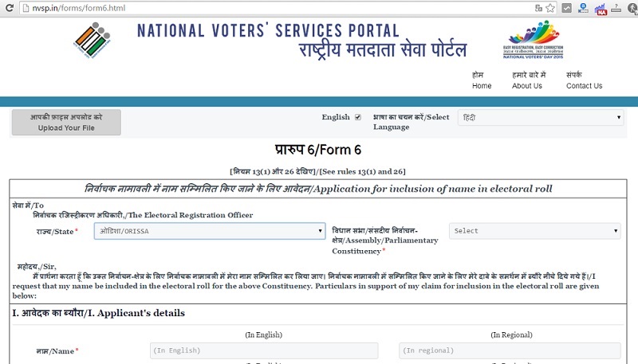Image resolution: width=638 pixels, height=364 pixels.
Task: Click the blue pin extension icon
Action: pos(583,8)
